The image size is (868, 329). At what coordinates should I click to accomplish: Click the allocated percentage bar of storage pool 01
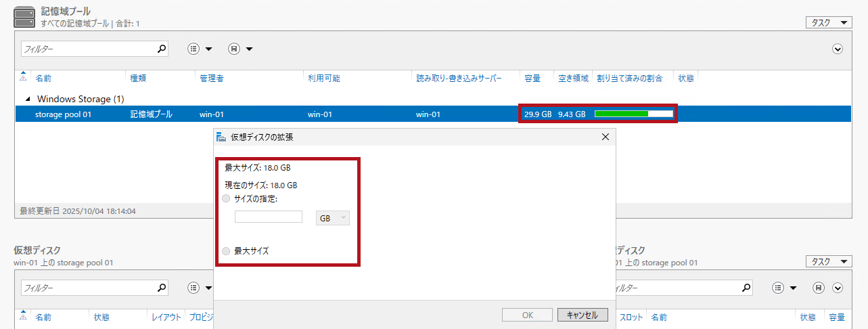pos(633,114)
